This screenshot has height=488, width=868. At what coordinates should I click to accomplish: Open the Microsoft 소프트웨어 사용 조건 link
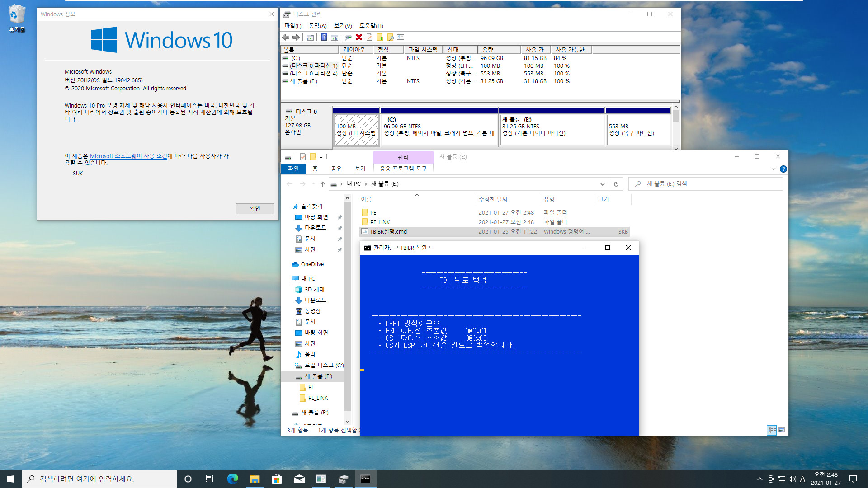point(128,156)
